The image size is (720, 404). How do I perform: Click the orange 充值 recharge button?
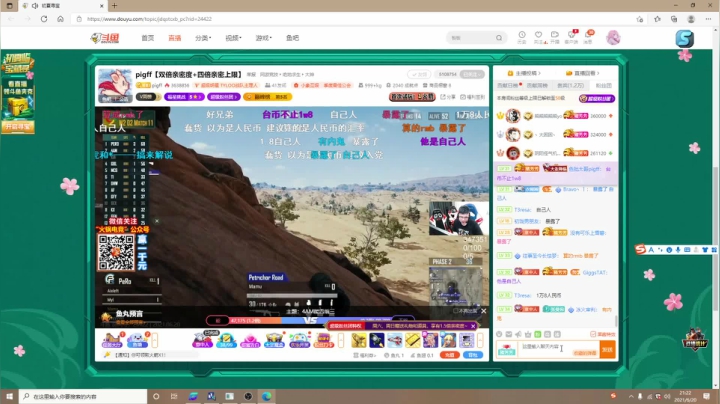[x=450, y=355]
